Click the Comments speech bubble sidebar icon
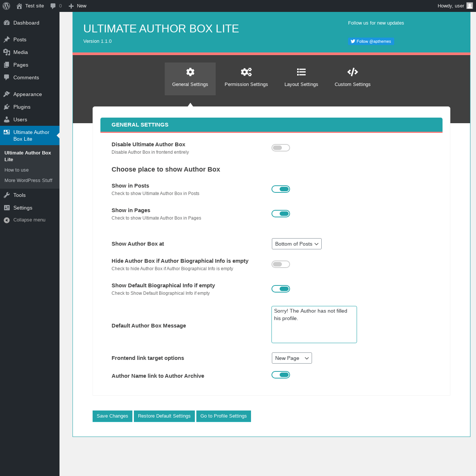The width and height of the screenshot is (476, 476). [7, 77]
